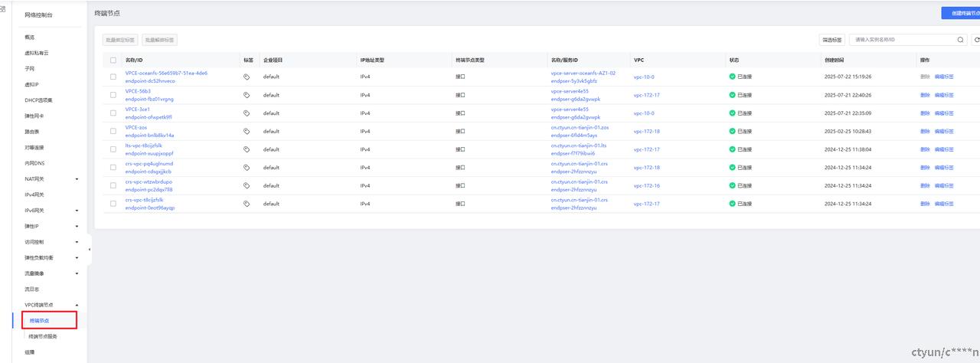Open the VPCE-56b3 endpoint link

pos(138,91)
